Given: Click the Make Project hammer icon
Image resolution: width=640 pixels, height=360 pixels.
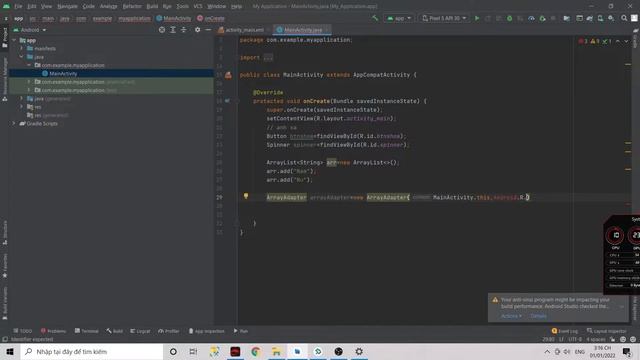Looking at the screenshot, I should click(x=375, y=18).
